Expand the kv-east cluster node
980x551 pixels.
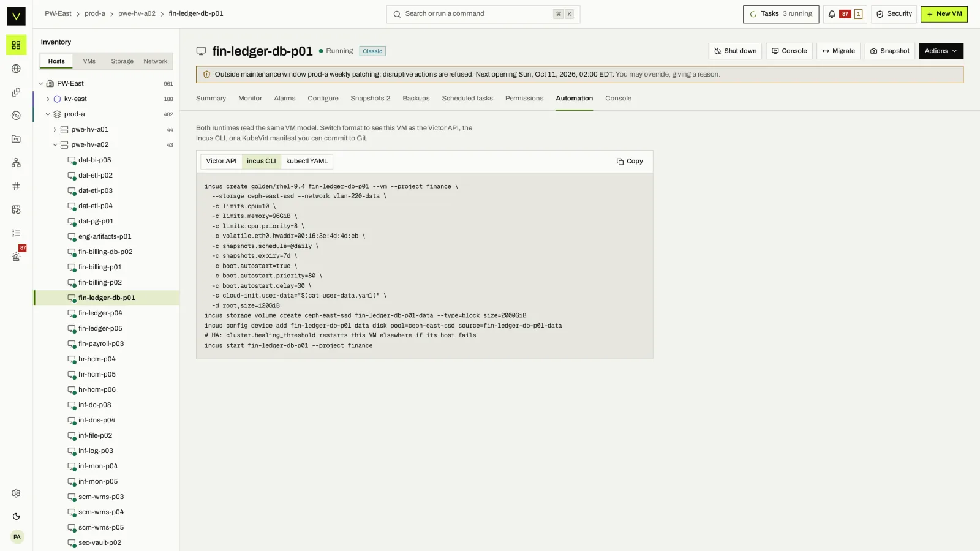point(48,99)
